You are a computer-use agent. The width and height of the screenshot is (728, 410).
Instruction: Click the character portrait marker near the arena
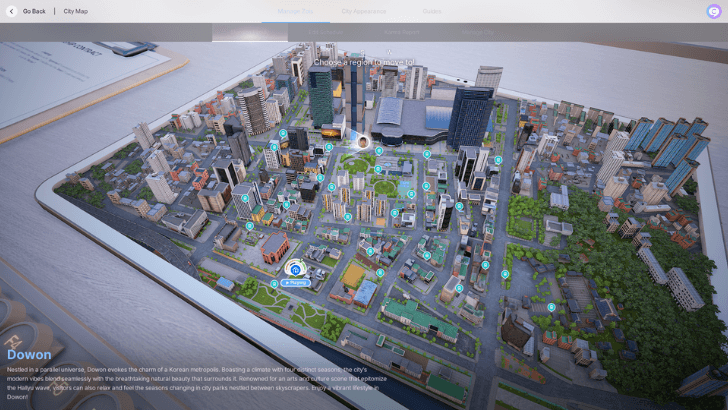(362, 142)
